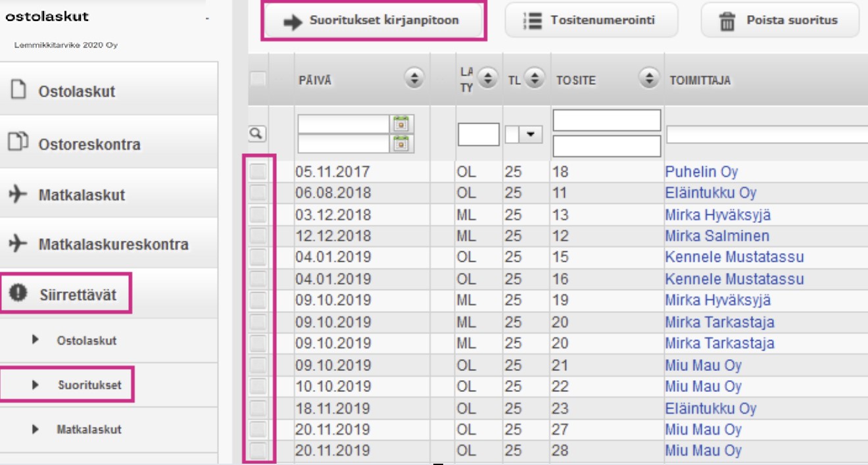Image resolution: width=868 pixels, height=465 pixels.
Task: Open Kennele Mustatassu link with tosite 16
Action: 734,279
